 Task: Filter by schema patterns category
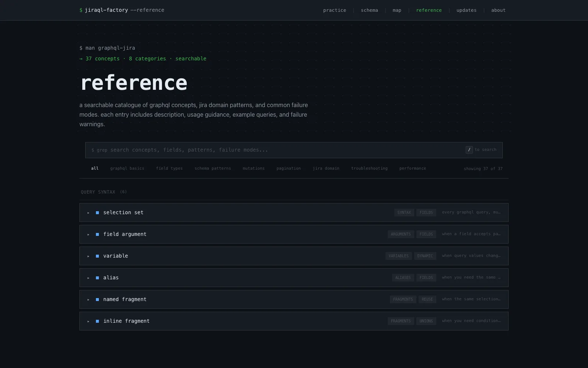(213, 168)
